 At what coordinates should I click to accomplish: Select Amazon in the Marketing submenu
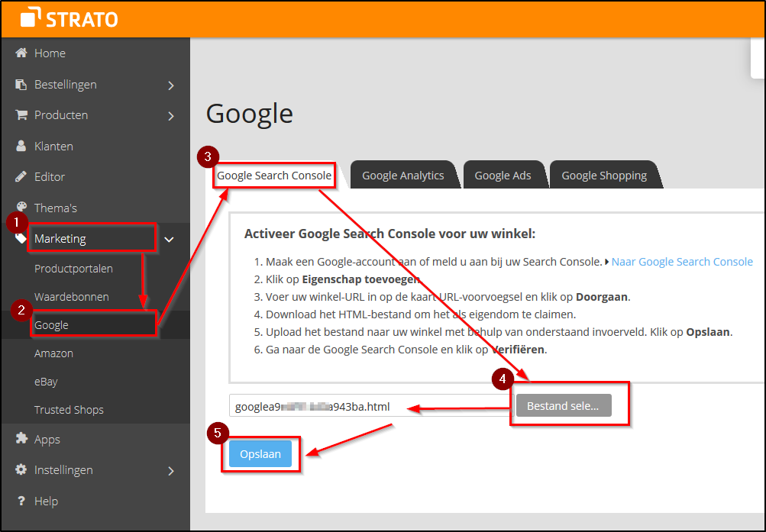[x=53, y=353]
